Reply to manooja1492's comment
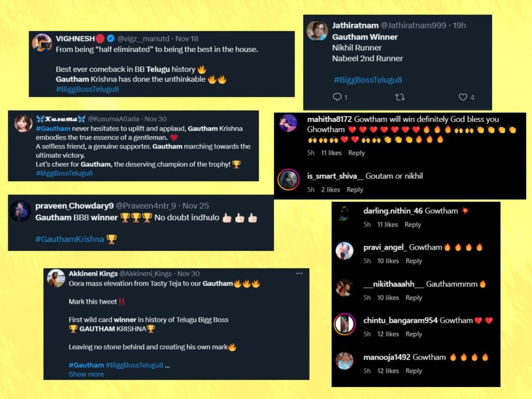The height and width of the screenshot is (399, 532). (x=414, y=371)
